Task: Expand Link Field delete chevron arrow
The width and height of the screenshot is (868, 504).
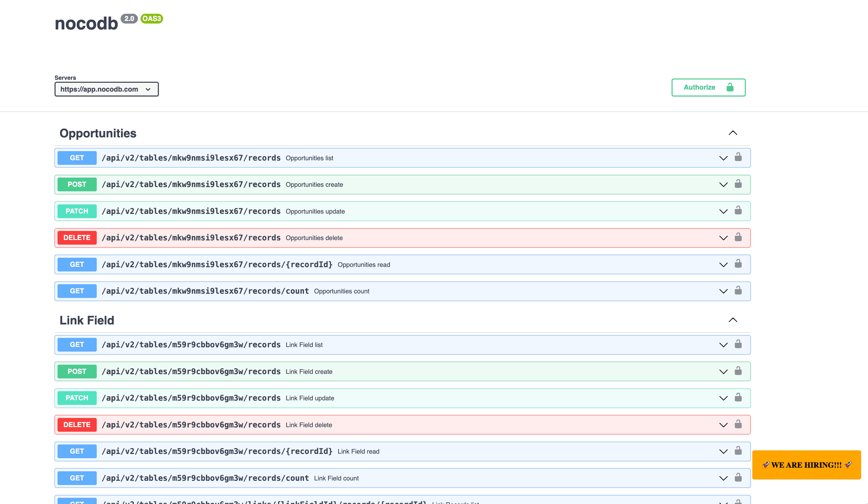Action: (x=723, y=425)
